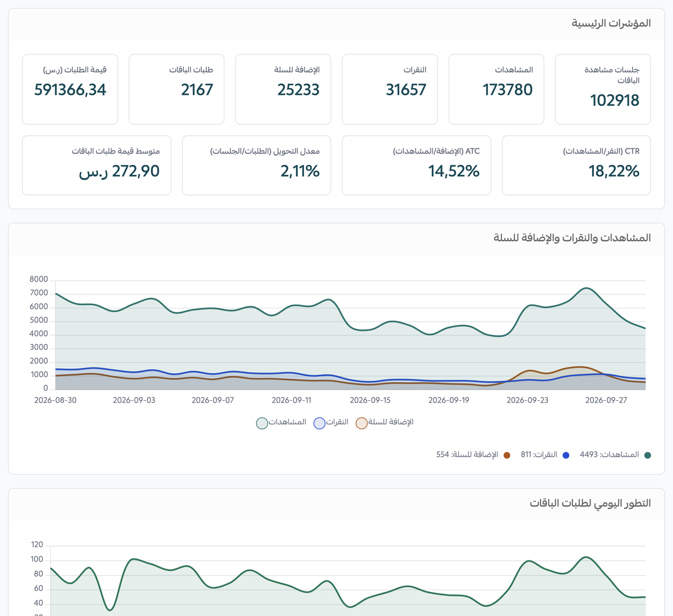Click the 2026-09-03 date on the x-axis
The width and height of the screenshot is (673, 616).
(134, 400)
